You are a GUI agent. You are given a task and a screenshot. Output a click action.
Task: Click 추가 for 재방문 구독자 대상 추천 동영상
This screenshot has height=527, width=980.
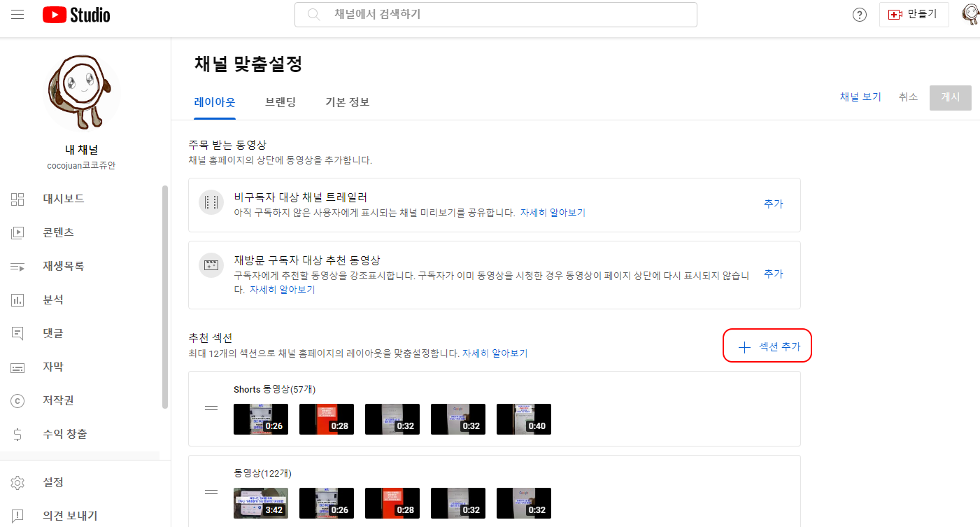coord(774,274)
